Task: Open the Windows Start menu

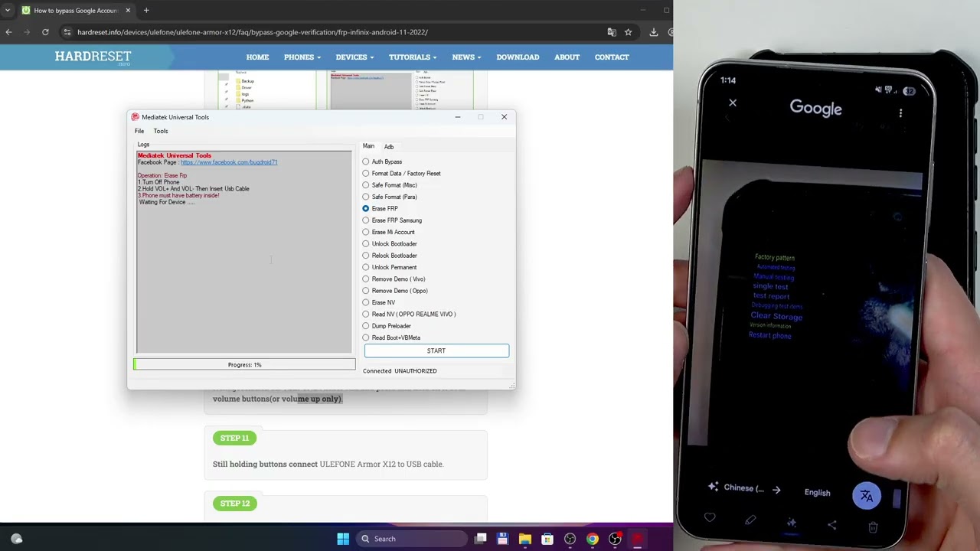Action: coord(343,539)
